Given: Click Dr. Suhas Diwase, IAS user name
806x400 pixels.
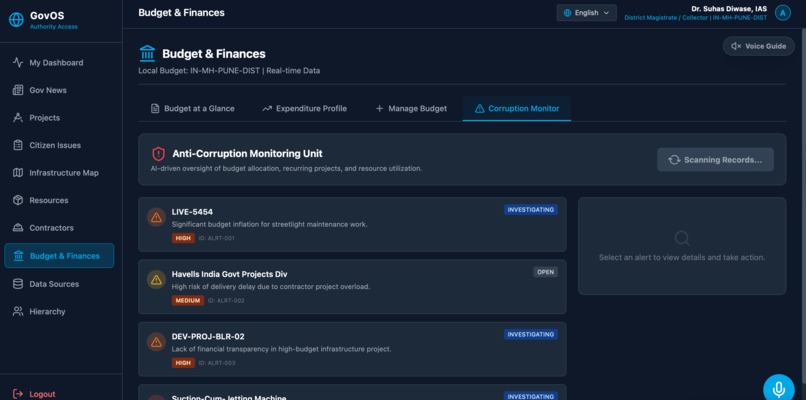Looking at the screenshot, I should pyautogui.click(x=729, y=9).
